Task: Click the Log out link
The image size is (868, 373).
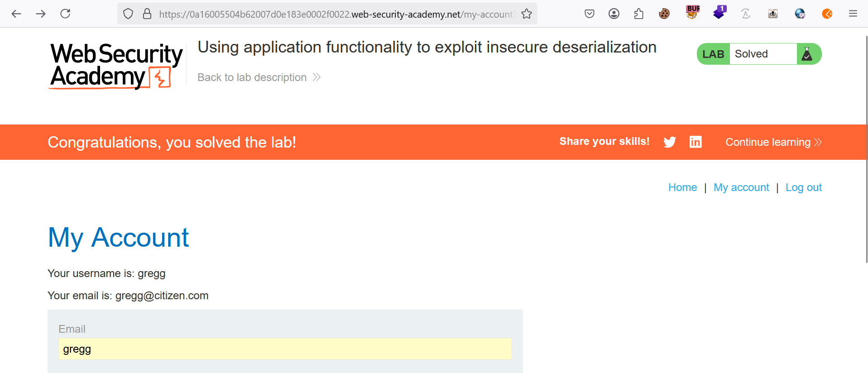Action: 804,187
